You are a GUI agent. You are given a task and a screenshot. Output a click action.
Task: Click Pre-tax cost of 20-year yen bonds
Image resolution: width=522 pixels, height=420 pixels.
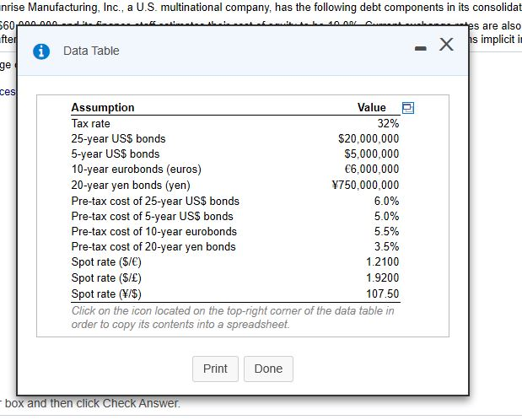153,247
